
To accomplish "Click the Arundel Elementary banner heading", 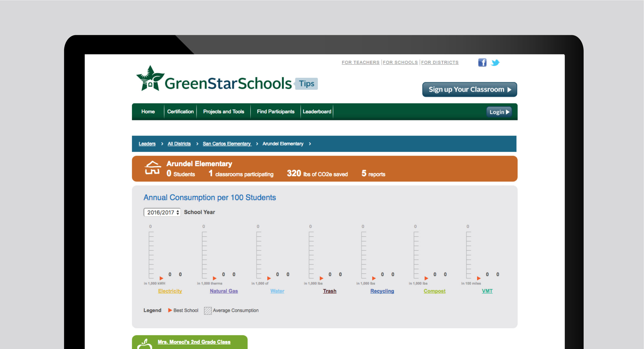I will (199, 164).
